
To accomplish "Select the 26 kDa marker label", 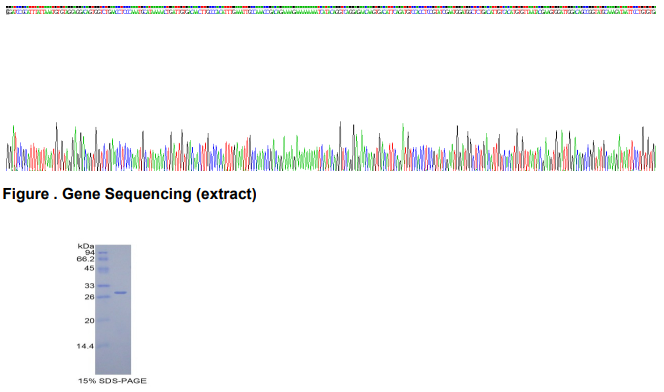I will pyautogui.click(x=89, y=297).
